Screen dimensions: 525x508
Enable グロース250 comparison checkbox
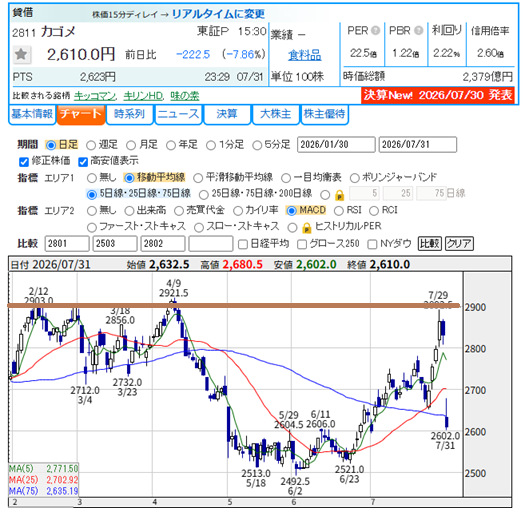pyautogui.click(x=302, y=244)
